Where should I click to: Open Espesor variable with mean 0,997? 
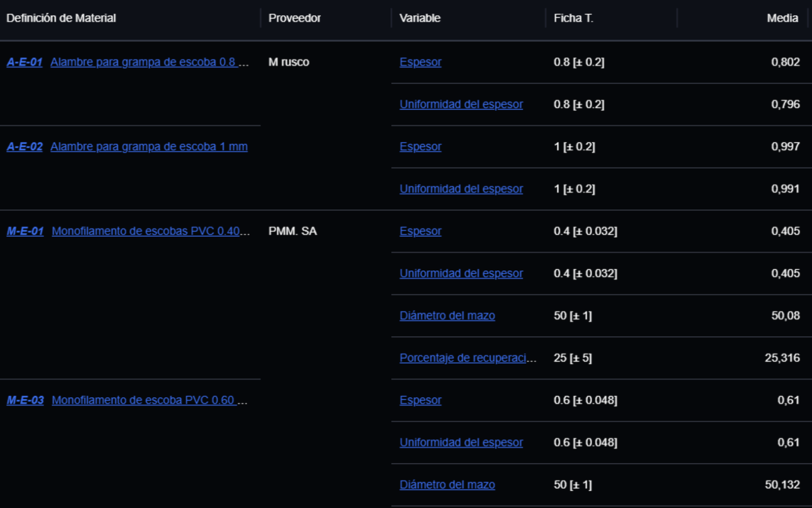pyautogui.click(x=420, y=146)
